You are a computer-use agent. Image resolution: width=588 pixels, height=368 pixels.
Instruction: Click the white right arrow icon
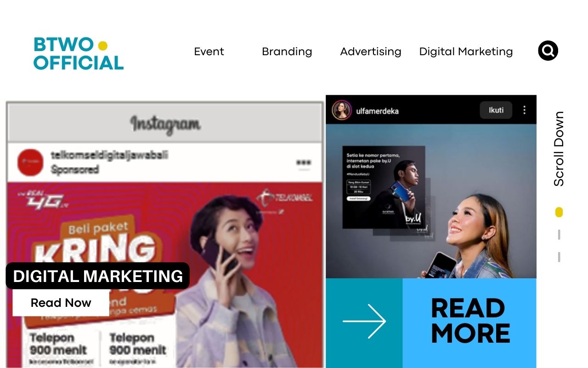[364, 321]
